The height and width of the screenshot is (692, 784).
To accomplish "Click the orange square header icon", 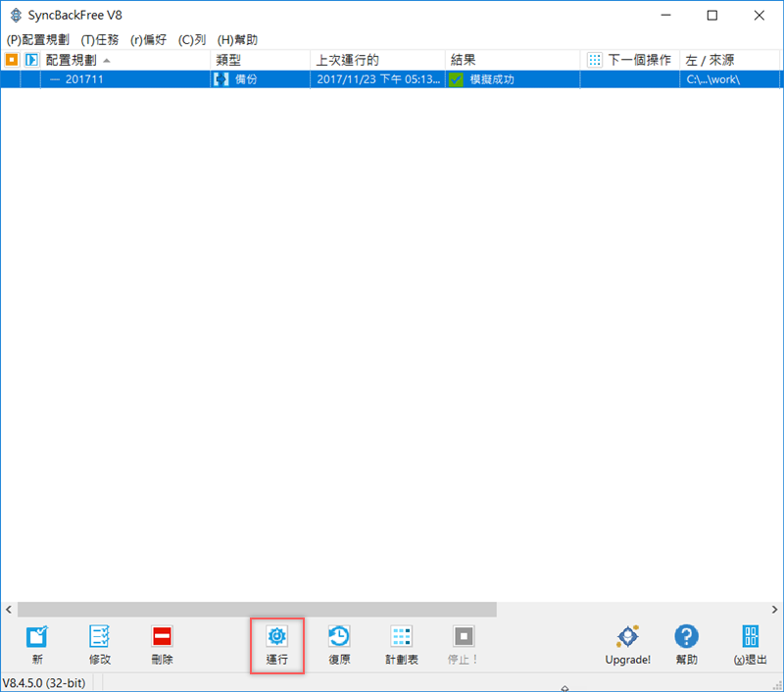I will coord(11,60).
